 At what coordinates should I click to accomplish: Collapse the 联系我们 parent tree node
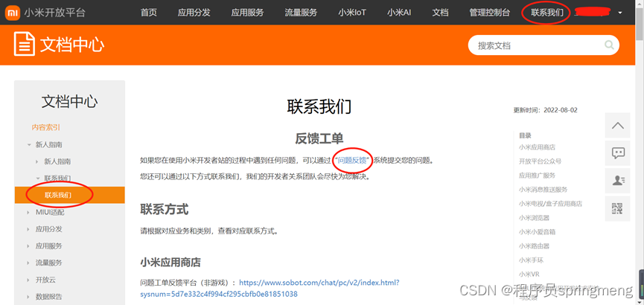(x=37, y=179)
